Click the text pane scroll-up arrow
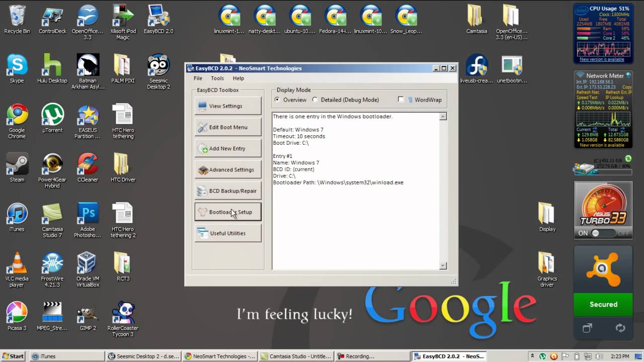This screenshot has height=362, width=644. coord(443,117)
